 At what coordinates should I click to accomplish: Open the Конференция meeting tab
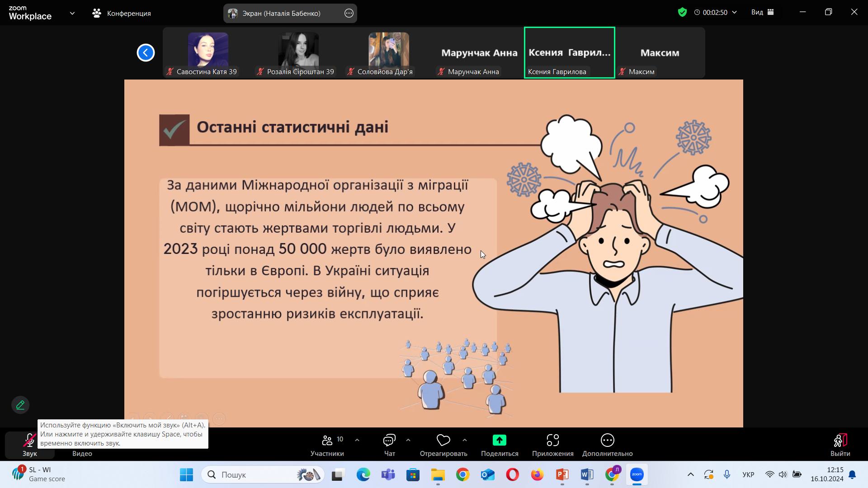(x=121, y=13)
